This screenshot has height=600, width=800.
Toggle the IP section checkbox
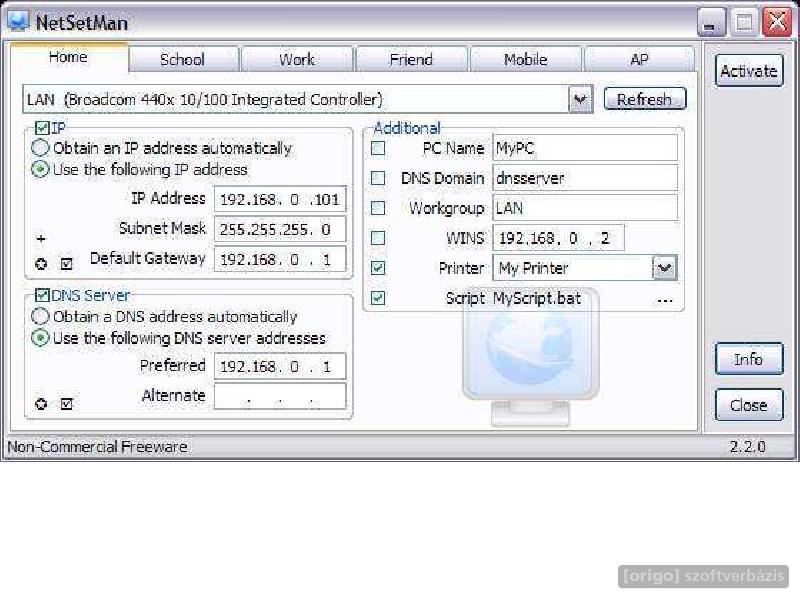42,128
